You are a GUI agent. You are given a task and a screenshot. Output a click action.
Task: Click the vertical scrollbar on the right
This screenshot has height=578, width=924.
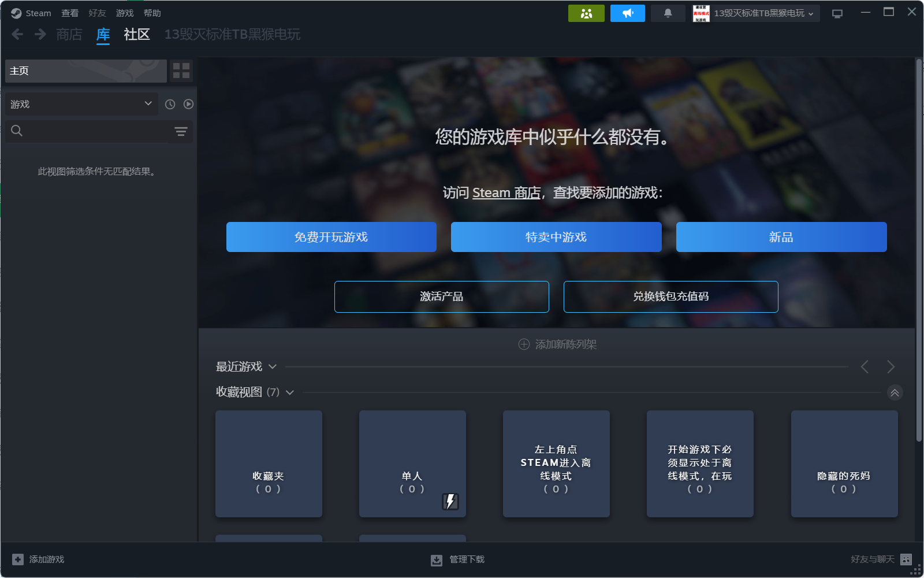[919, 249]
